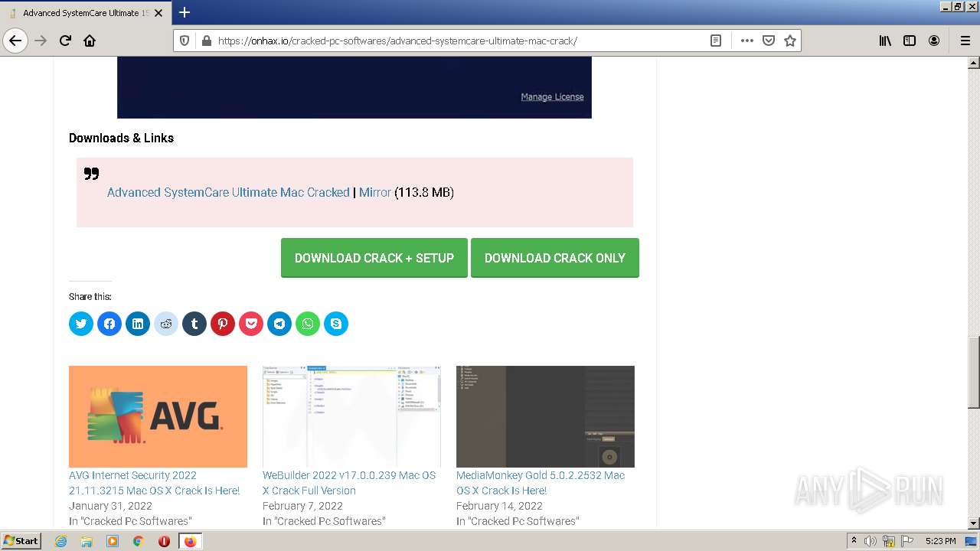Share this post on Telegram
The image size is (980, 551).
pyautogui.click(x=279, y=324)
